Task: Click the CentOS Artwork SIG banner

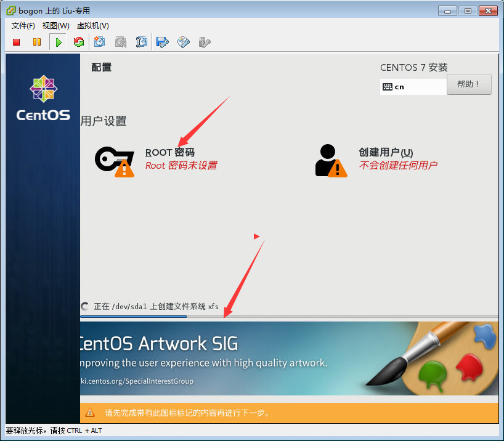Action: (x=290, y=358)
